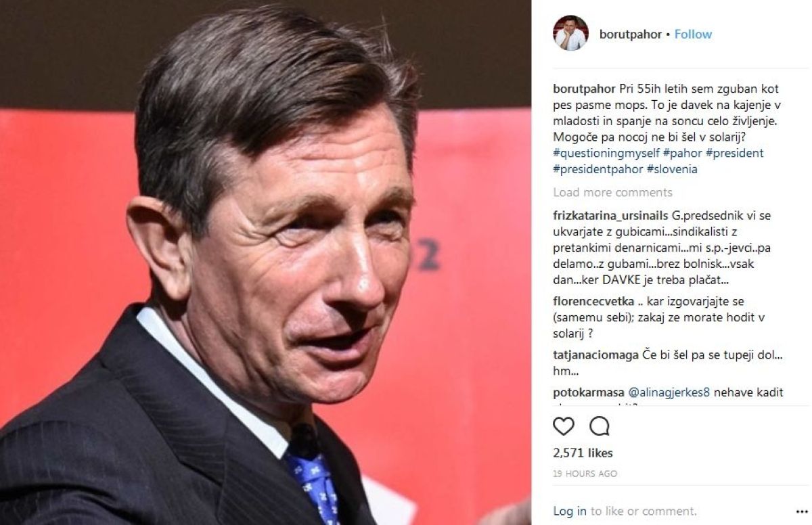
Task: Expand Load more comments
Action: click(x=612, y=193)
